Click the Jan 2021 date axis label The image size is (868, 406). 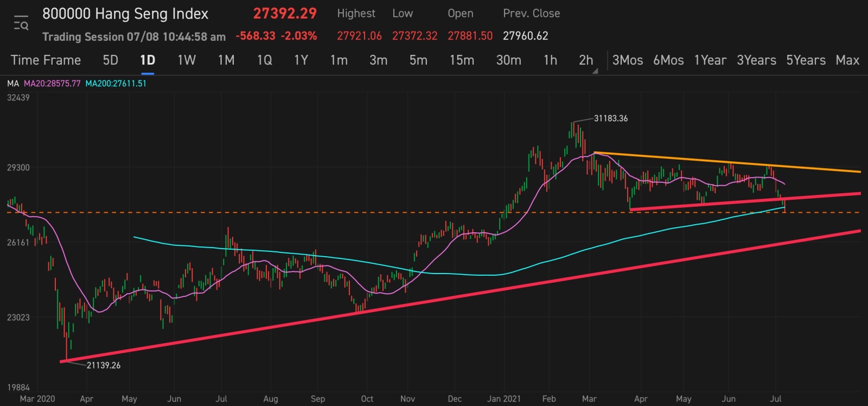(x=503, y=399)
